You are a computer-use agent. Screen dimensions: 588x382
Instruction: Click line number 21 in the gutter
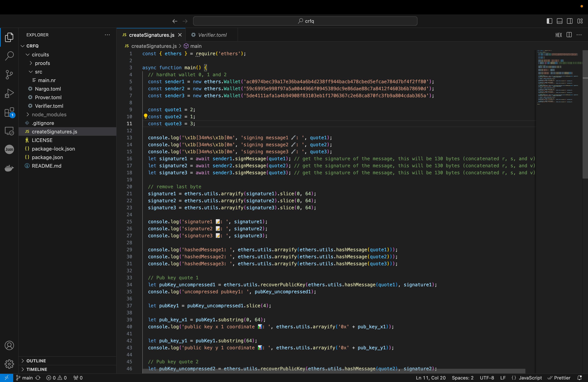tap(129, 194)
